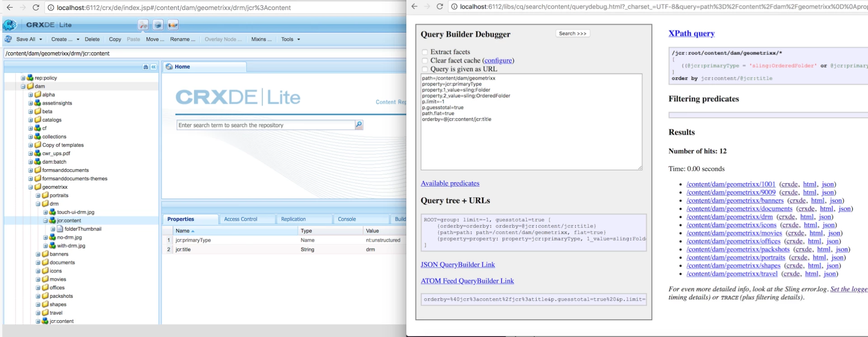Expand the banners folder node
The image size is (868, 337).
pos(38,254)
